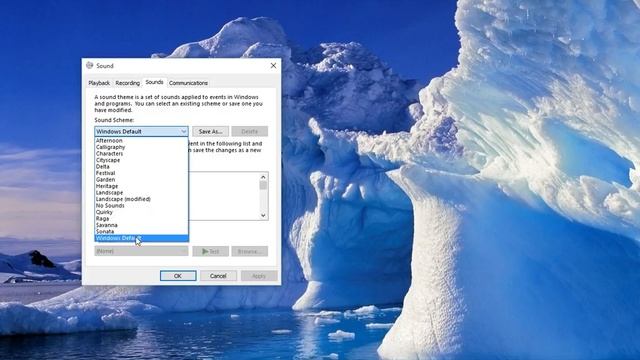Viewport: 640px width, 360px height.
Task: Pick Characters from scheme list
Action: coord(141,153)
